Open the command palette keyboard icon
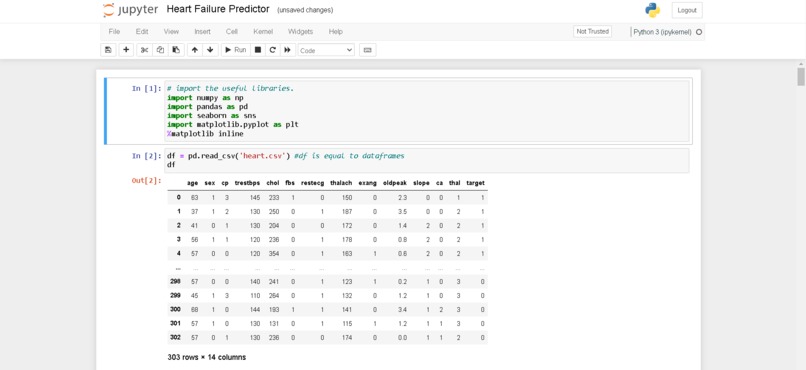 [367, 50]
